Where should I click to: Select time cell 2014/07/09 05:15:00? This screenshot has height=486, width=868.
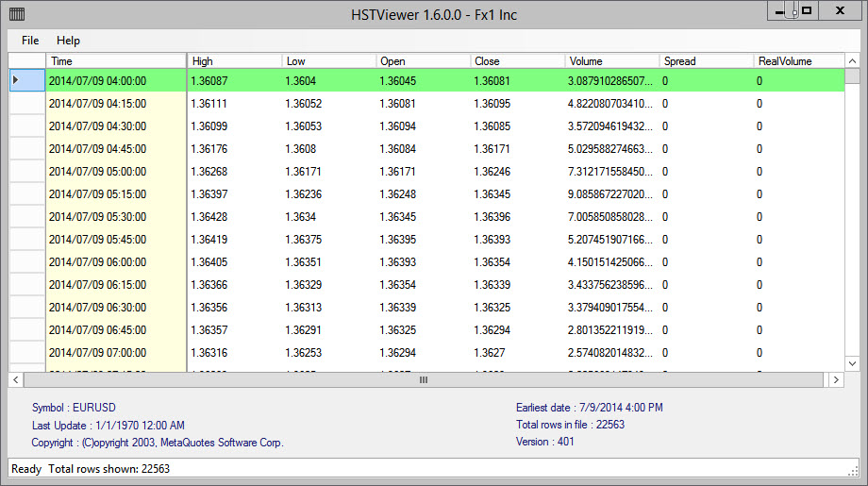pyautogui.click(x=116, y=194)
